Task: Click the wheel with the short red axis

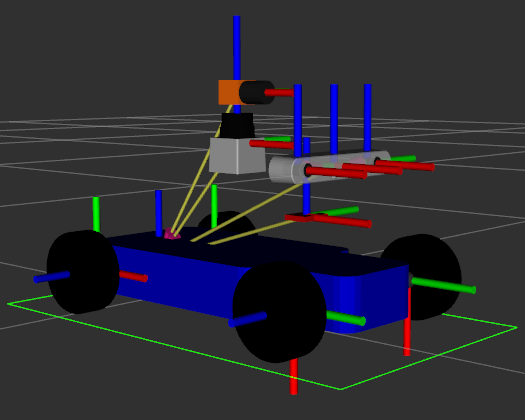Action: click(x=83, y=272)
